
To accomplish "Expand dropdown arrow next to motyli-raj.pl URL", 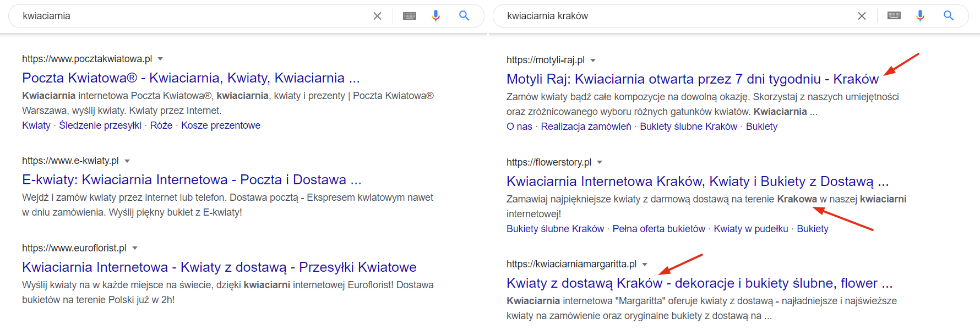I will click(593, 61).
